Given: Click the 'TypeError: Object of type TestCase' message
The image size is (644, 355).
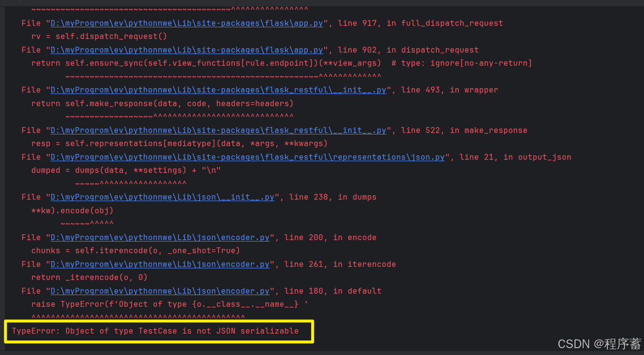Looking at the screenshot, I should tap(155, 331).
